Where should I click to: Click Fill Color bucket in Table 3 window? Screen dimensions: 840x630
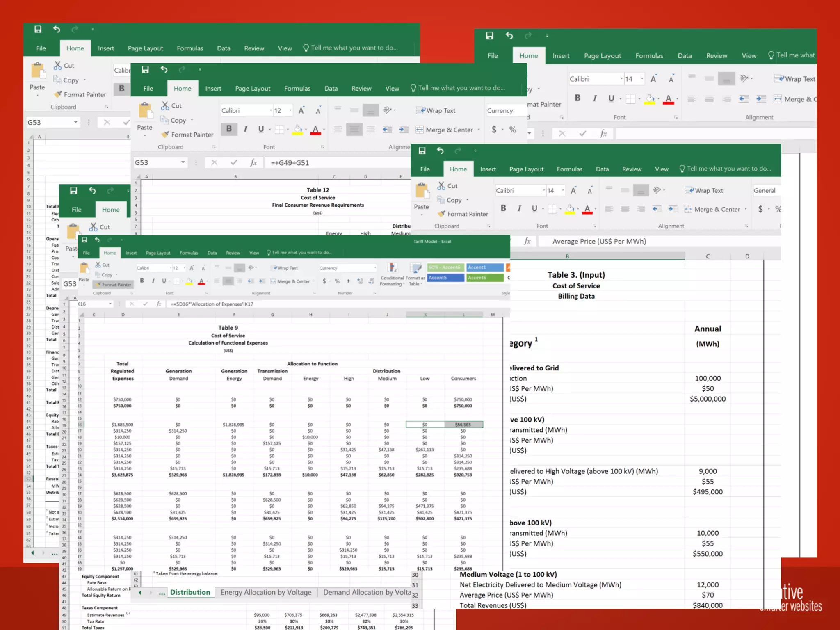pos(570,209)
